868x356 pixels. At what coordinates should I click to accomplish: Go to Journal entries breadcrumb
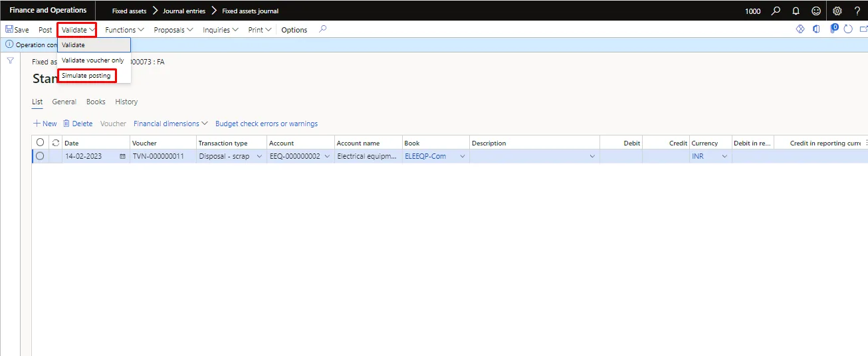(184, 11)
